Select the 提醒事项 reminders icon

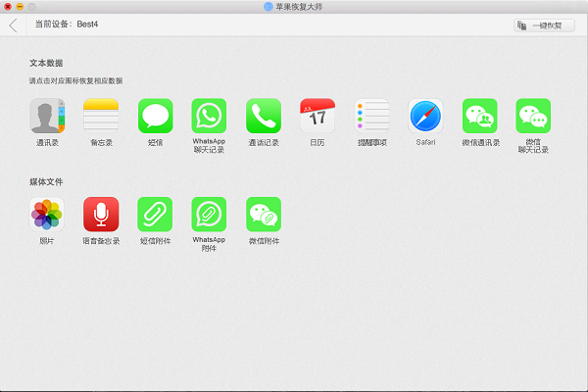click(371, 116)
